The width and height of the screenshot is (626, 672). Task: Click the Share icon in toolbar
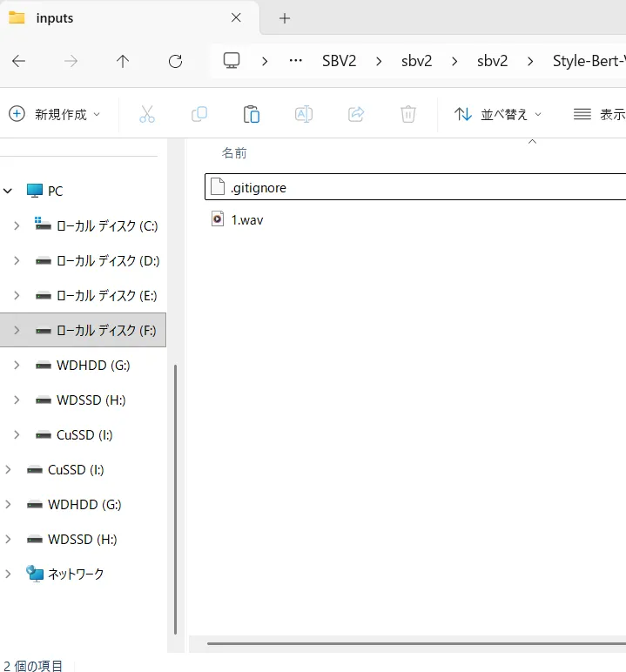(x=355, y=114)
